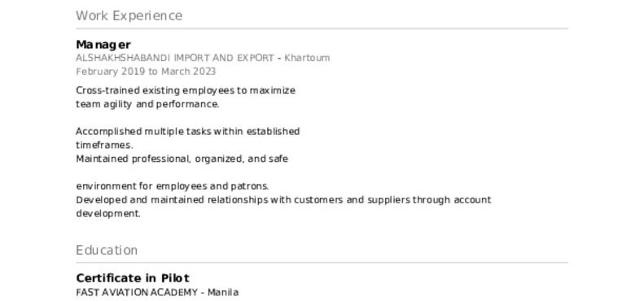Click the February 2019 to March 2023 date

[x=146, y=72]
